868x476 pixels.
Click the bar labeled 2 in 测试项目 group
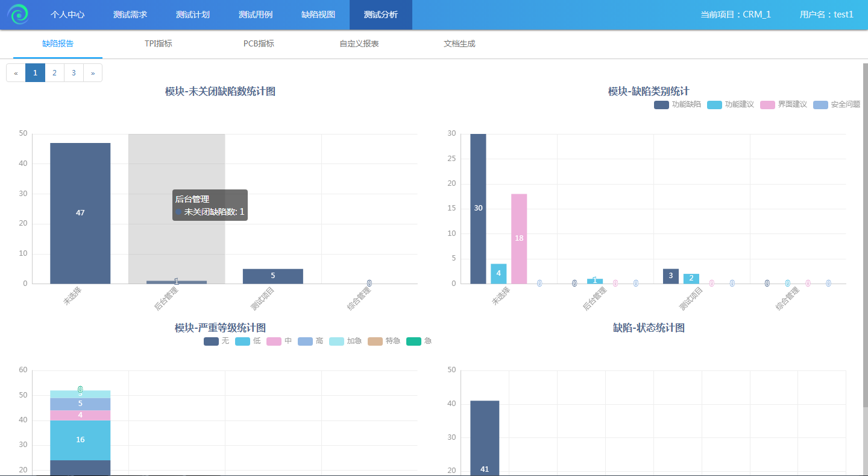click(691, 278)
